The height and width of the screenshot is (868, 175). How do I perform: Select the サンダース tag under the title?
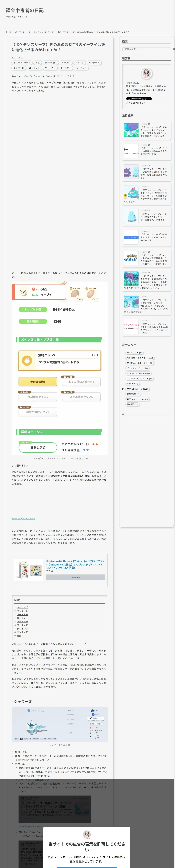coord(94,63)
